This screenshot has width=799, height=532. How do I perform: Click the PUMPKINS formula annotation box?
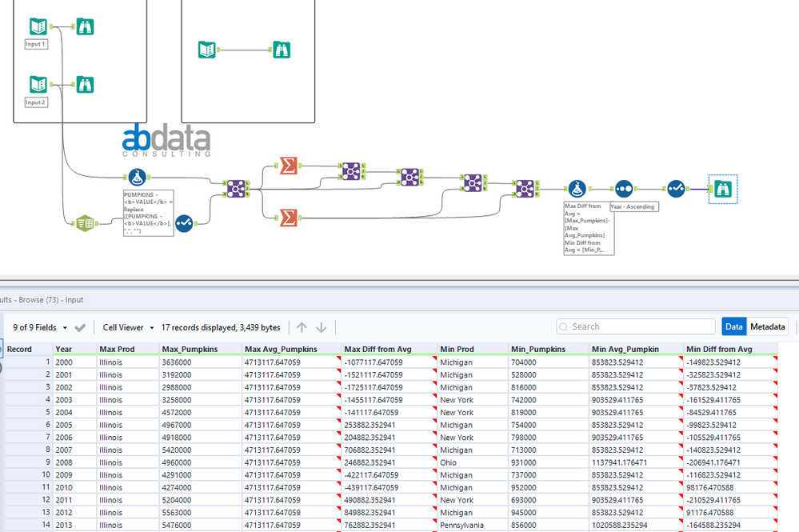click(148, 213)
